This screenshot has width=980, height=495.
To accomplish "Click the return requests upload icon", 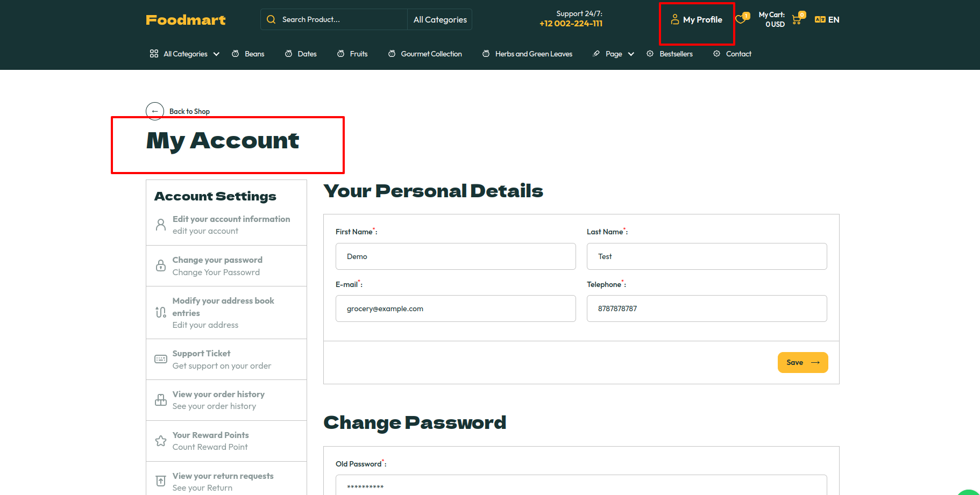I will click(161, 481).
